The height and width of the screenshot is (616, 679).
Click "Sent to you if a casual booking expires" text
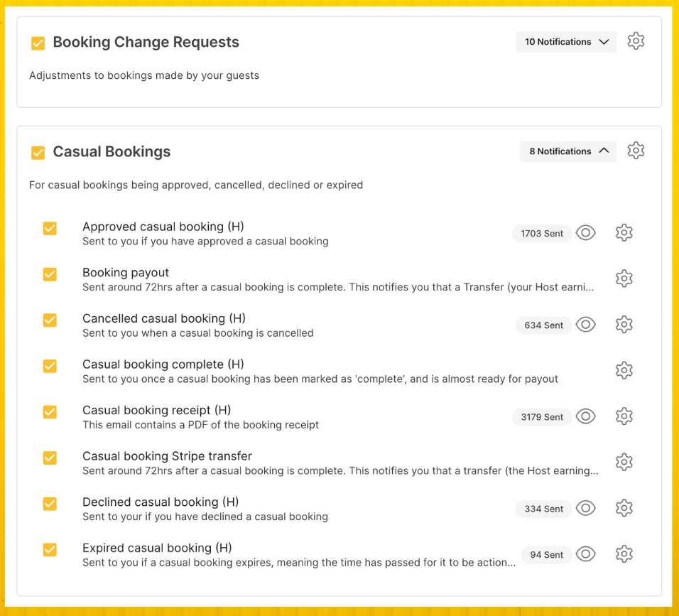pyautogui.click(x=299, y=563)
